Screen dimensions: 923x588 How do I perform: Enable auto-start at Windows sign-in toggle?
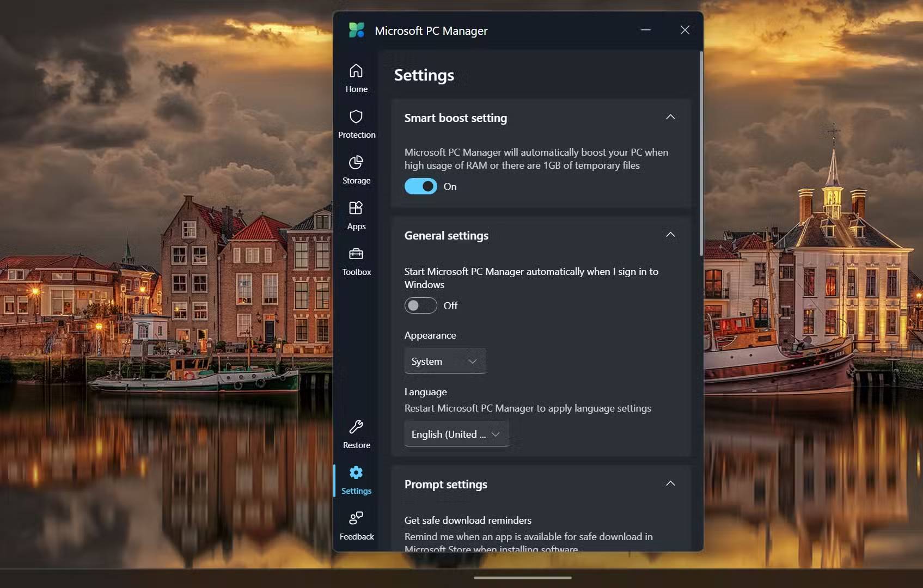(420, 306)
